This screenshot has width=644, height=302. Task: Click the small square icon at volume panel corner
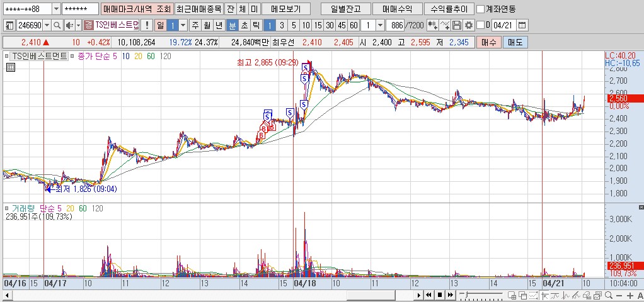click(641, 207)
